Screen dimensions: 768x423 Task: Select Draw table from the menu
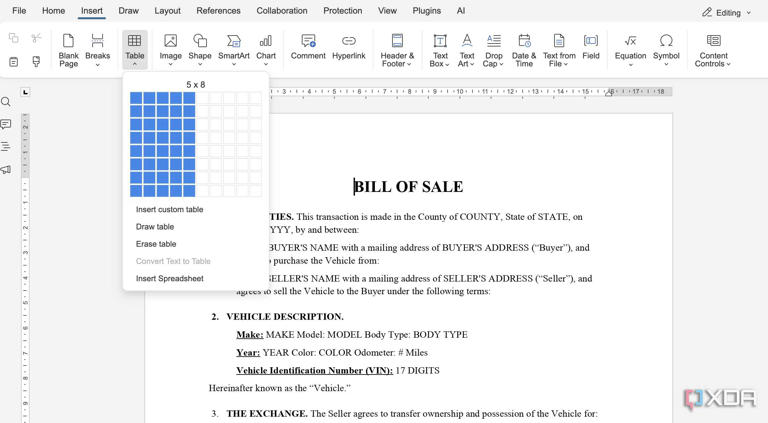pyautogui.click(x=155, y=227)
